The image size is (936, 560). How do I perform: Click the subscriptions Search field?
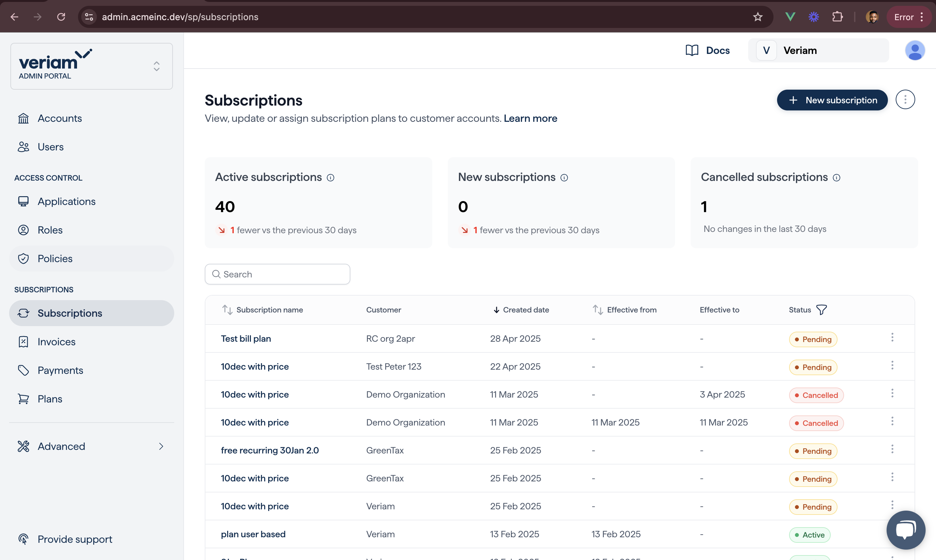click(278, 274)
